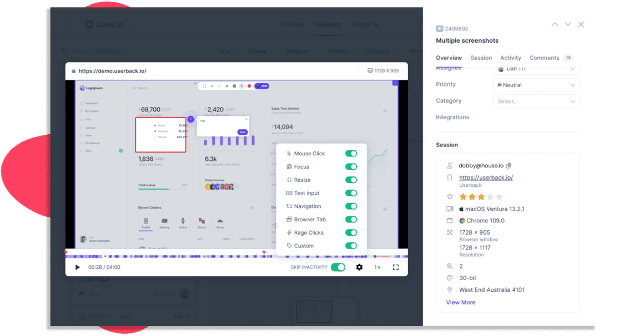Click View More in session details
The height and width of the screenshot is (335, 644).
click(461, 302)
